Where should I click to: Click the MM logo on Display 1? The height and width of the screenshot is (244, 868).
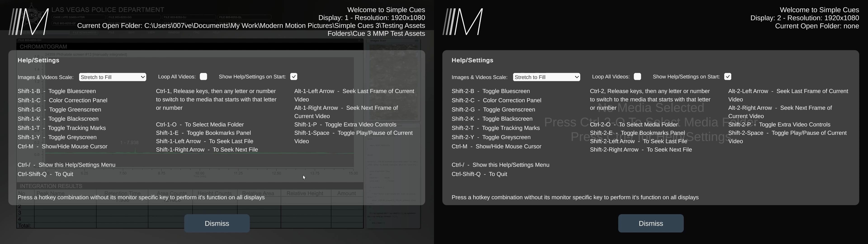(x=29, y=22)
